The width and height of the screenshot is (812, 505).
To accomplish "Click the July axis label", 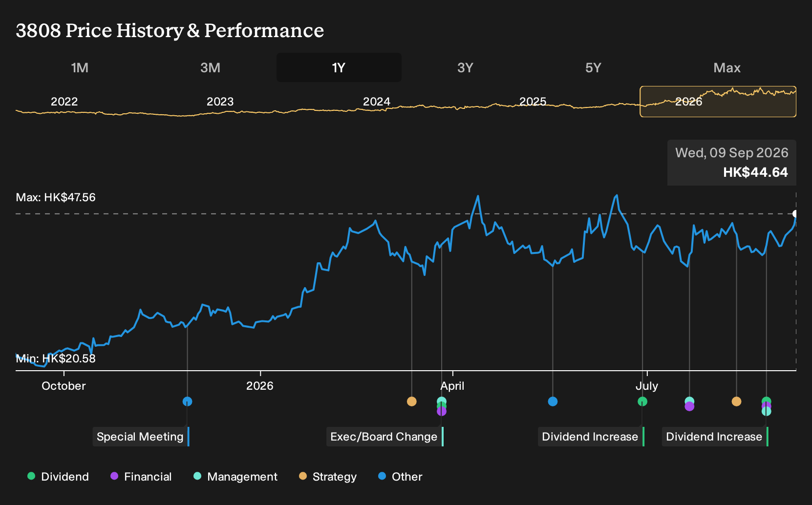I will (x=647, y=386).
